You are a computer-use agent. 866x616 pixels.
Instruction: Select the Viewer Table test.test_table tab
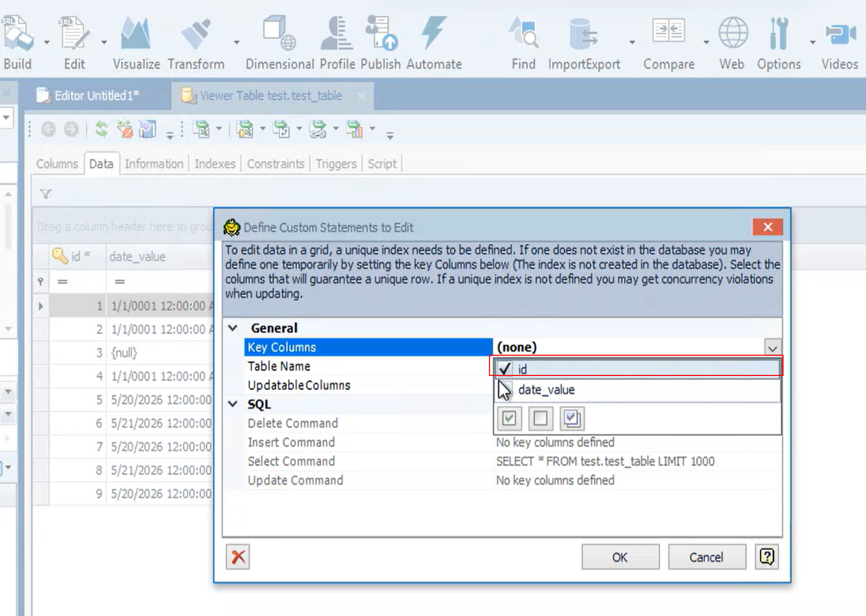[271, 95]
